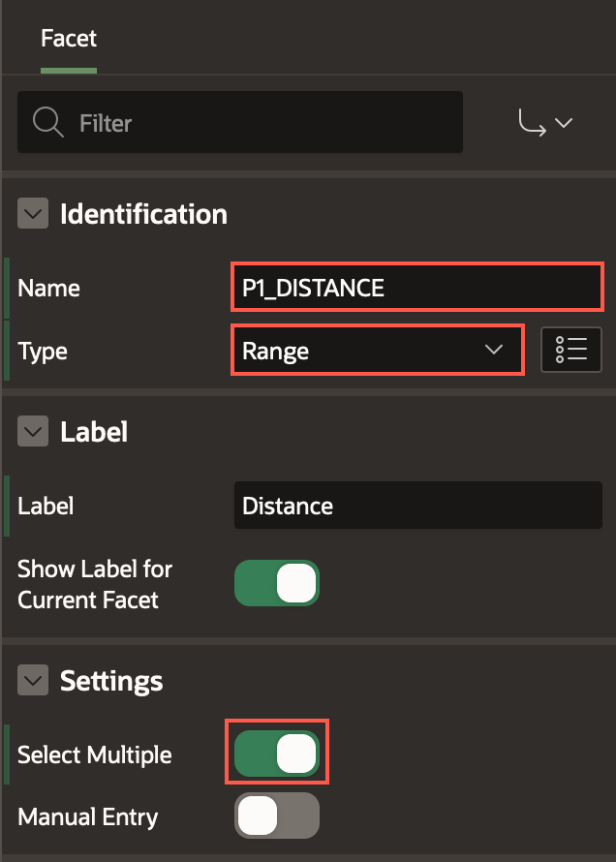Click the list icon beside the Type field

coord(572,351)
